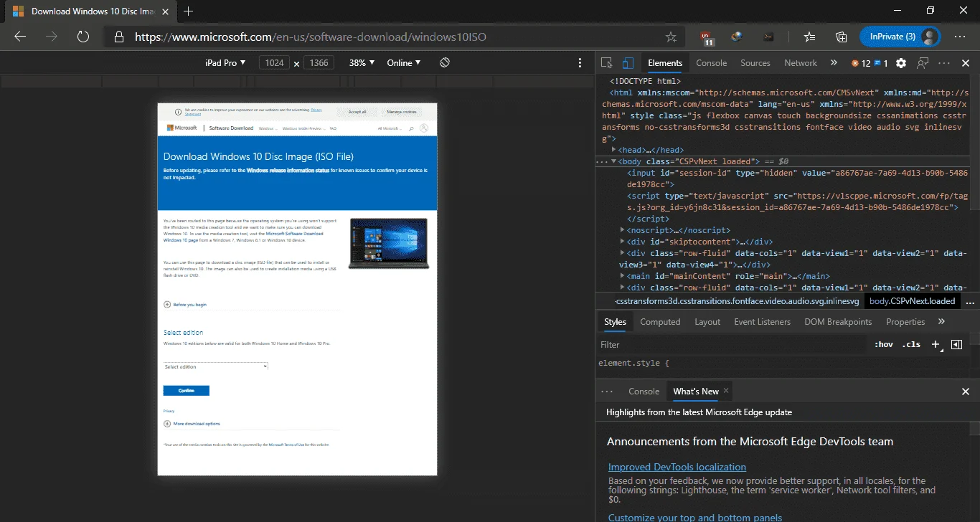Switch to the Elements tab
Screen dimensions: 980x522
(665, 63)
